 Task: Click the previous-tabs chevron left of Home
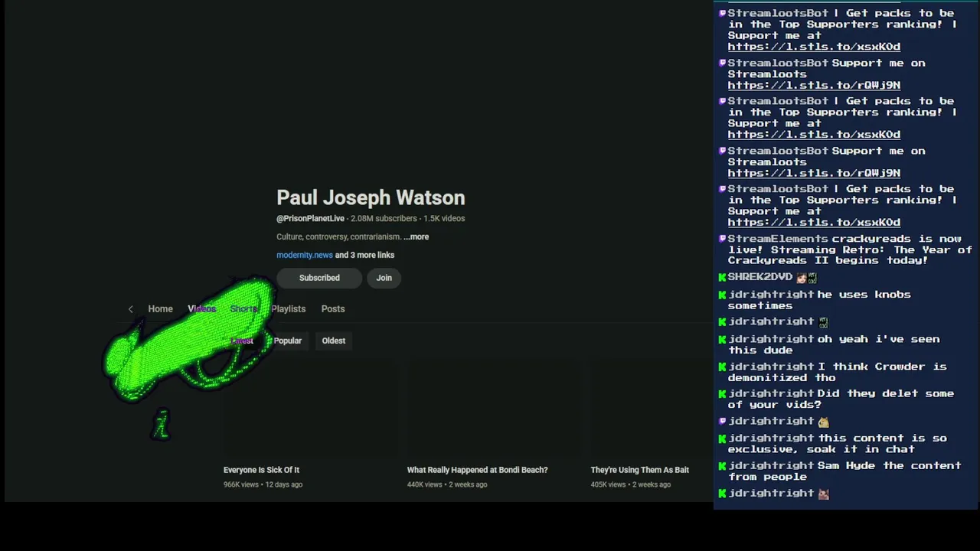click(x=130, y=309)
